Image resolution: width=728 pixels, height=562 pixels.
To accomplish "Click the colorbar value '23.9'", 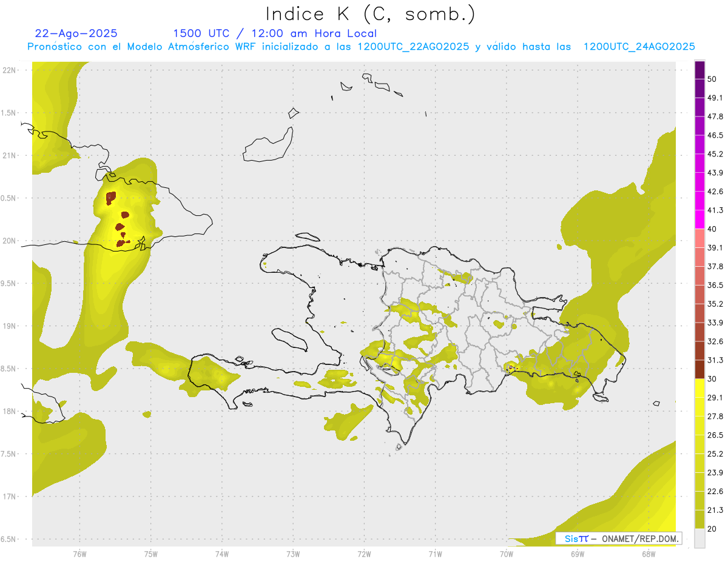I will 715,473.
